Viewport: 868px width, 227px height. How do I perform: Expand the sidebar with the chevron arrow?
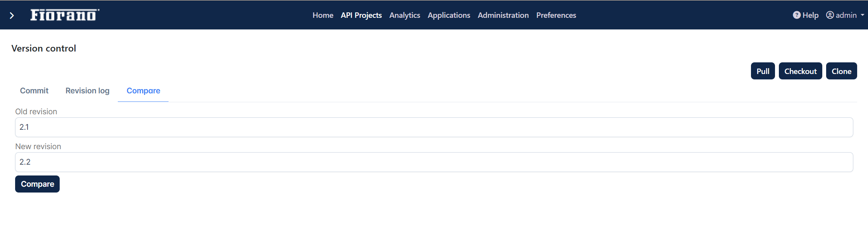tap(12, 15)
